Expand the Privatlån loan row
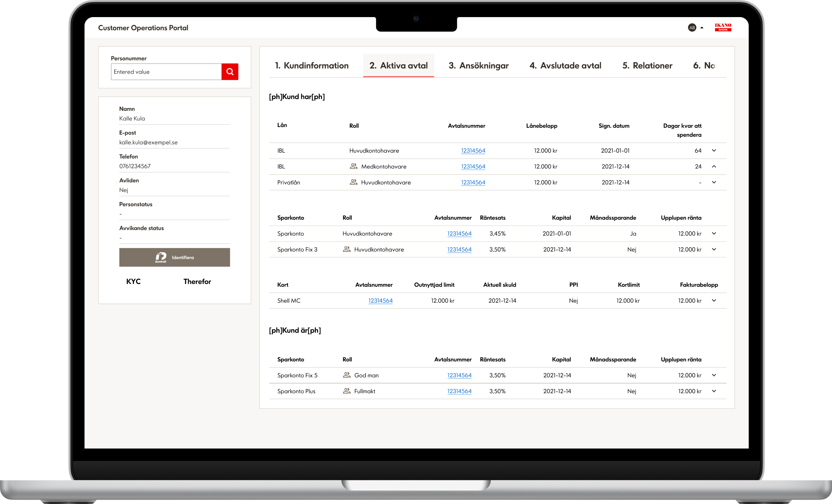This screenshot has height=504, width=832. click(714, 182)
